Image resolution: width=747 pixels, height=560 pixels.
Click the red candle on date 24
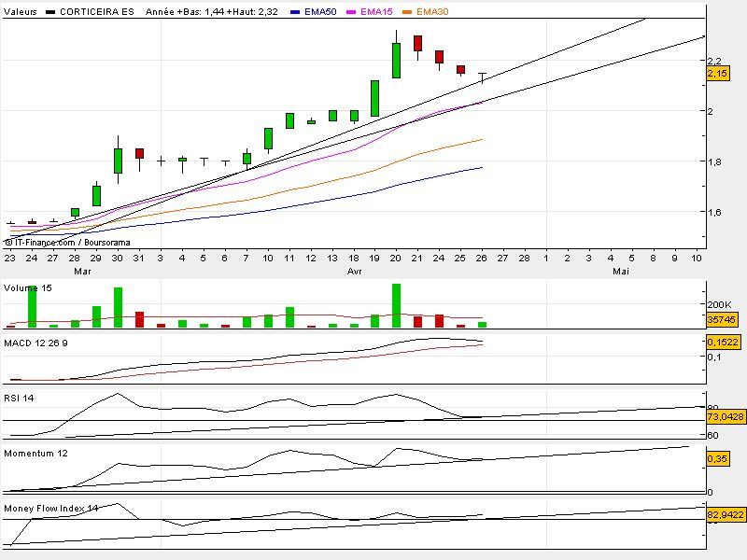439,57
